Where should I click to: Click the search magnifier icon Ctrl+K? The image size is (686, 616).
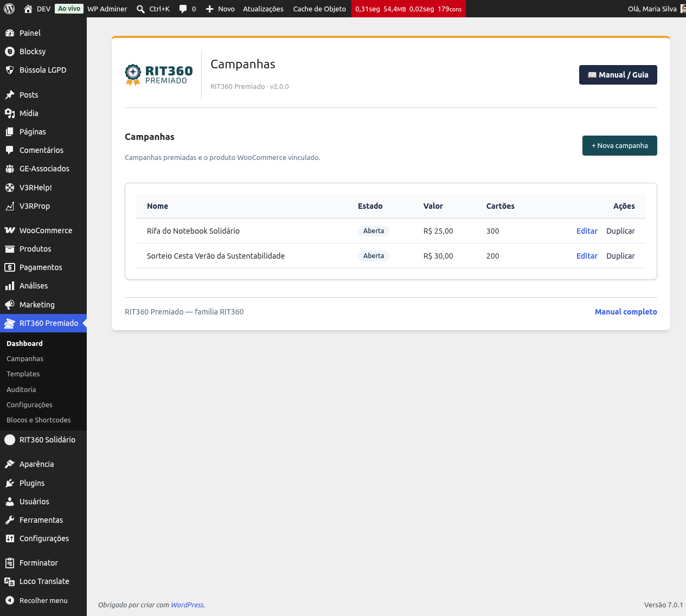point(140,9)
